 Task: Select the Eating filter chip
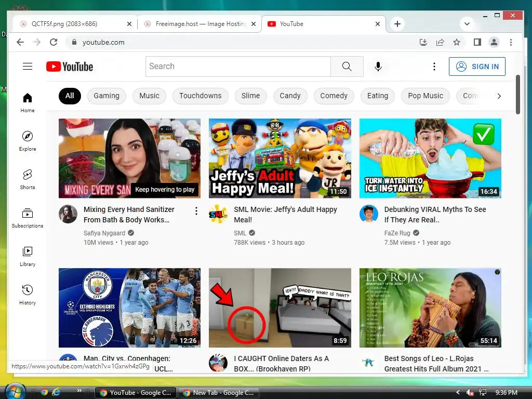(x=378, y=96)
